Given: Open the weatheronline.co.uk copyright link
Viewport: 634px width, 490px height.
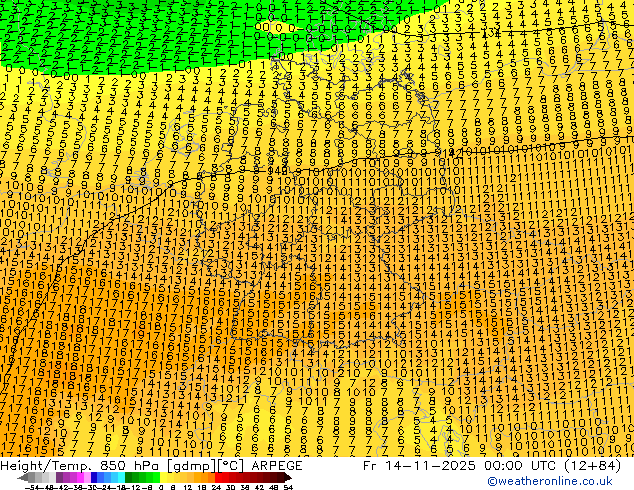Looking at the screenshot, I should [550, 481].
